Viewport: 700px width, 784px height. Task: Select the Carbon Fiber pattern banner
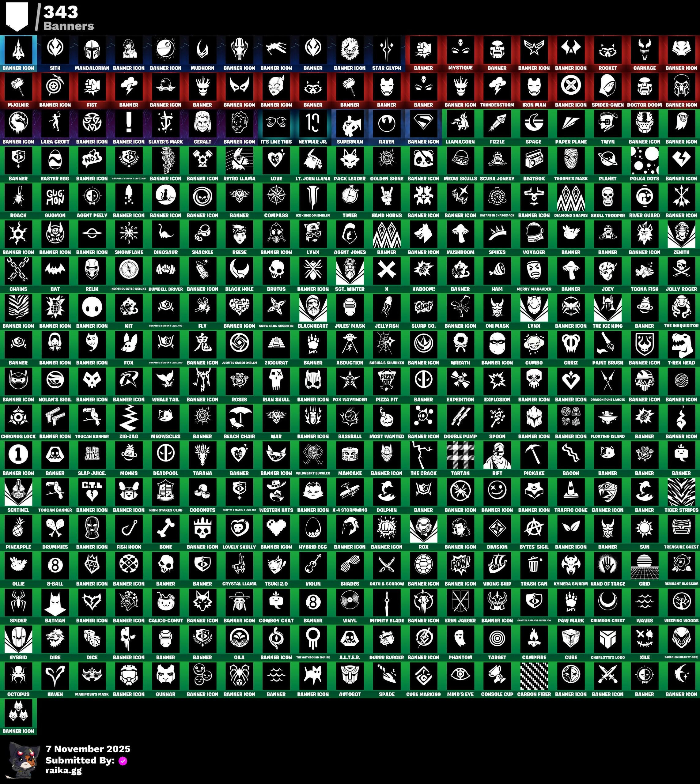pos(534,676)
